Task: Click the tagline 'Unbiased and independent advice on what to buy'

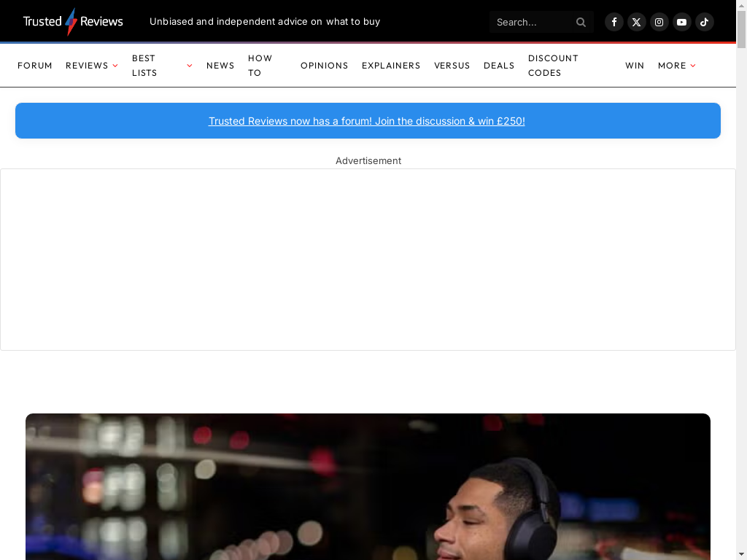Action: click(265, 21)
